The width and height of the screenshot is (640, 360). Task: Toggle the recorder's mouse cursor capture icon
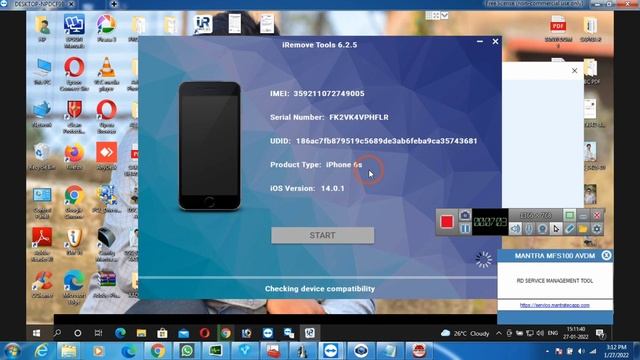click(556, 229)
